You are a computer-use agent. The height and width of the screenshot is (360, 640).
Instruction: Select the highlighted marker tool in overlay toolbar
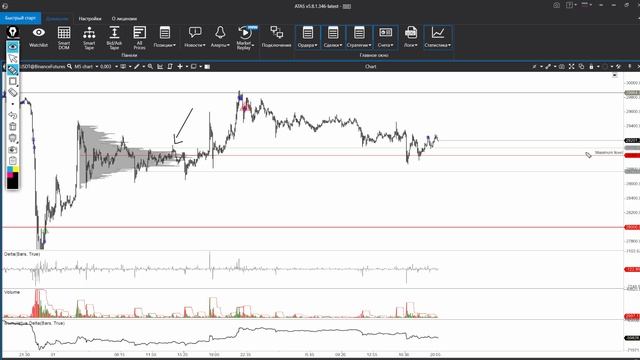13,70
